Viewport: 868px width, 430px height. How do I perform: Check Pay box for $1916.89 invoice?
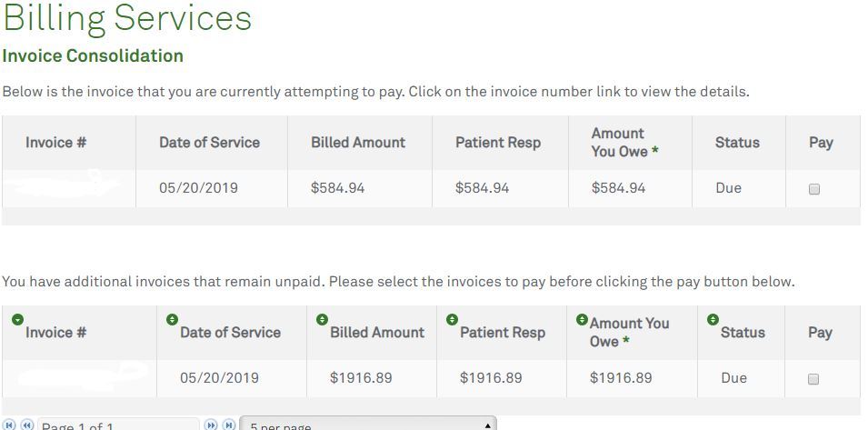tap(813, 379)
